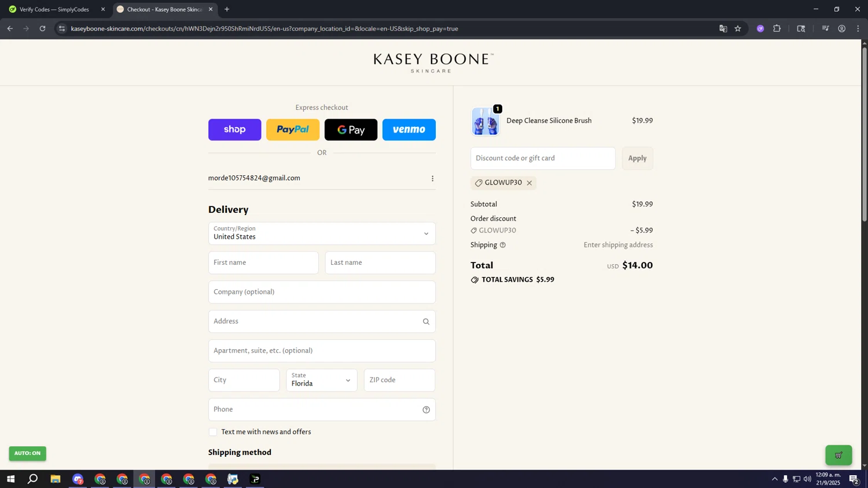Click the Deep Cleanse Silicone Brush thumbnail
Screen dimensions: 868x488
485,121
